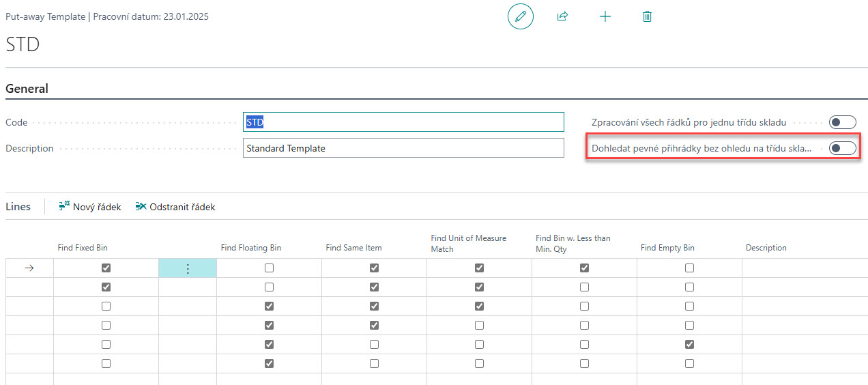The image size is (868, 385).
Task: Click the pencil edit icon
Action: [520, 16]
